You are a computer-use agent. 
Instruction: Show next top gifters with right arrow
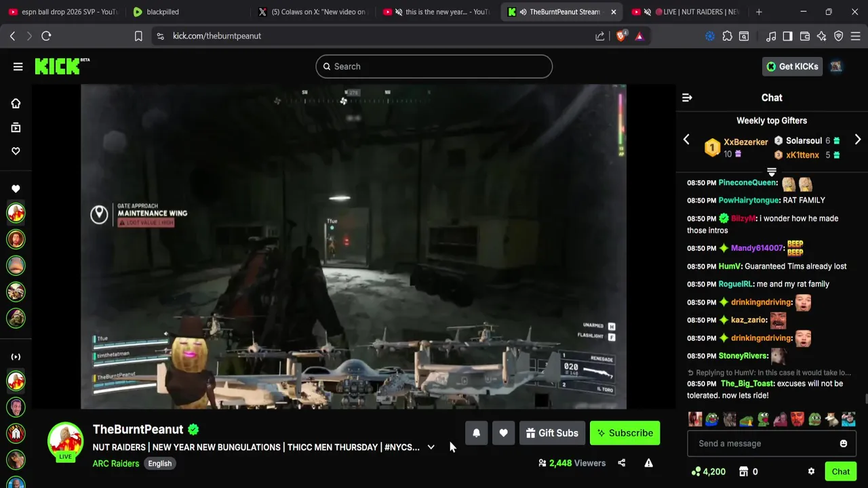(x=858, y=140)
